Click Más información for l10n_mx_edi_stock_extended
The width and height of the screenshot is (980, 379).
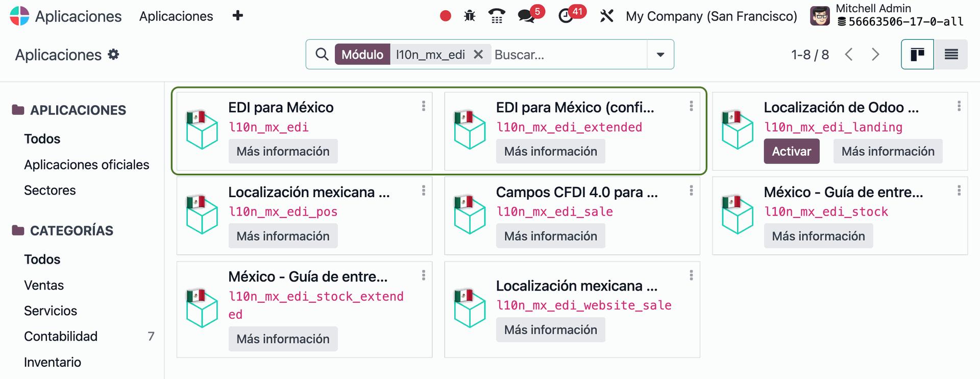click(283, 339)
